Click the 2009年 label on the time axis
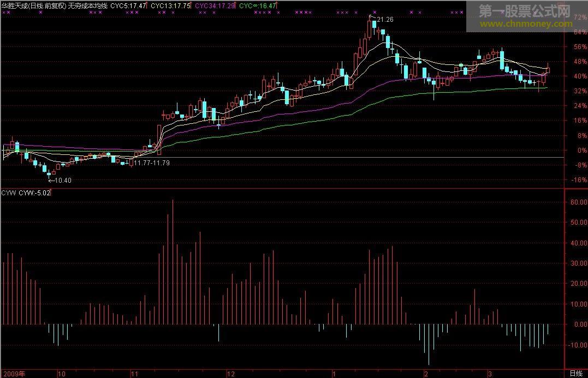Screen dimensions: 588x378 tap(14, 374)
